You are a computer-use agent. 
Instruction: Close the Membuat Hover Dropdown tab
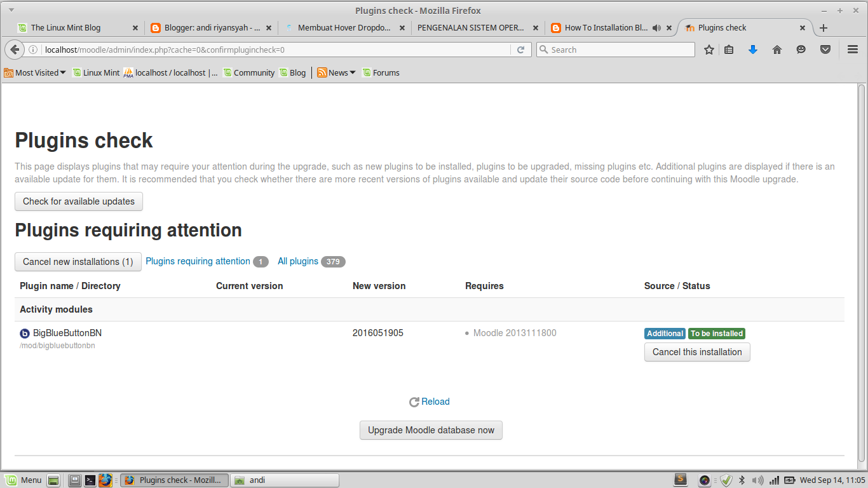pos(402,28)
